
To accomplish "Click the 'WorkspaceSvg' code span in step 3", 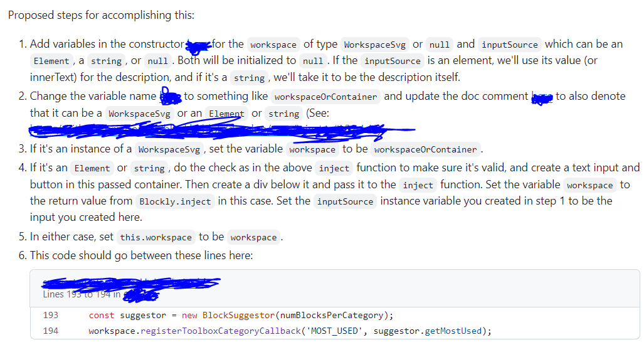I will pyautogui.click(x=169, y=149).
